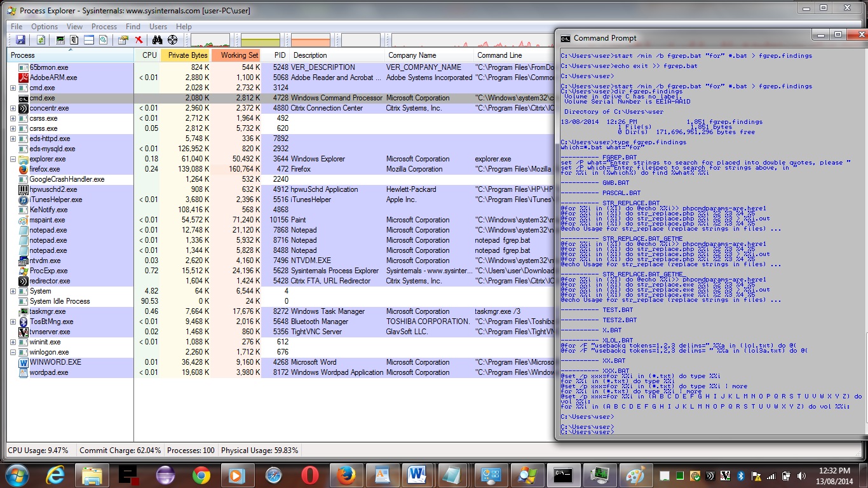
Task: Expand the System process tree node
Action: (x=13, y=291)
